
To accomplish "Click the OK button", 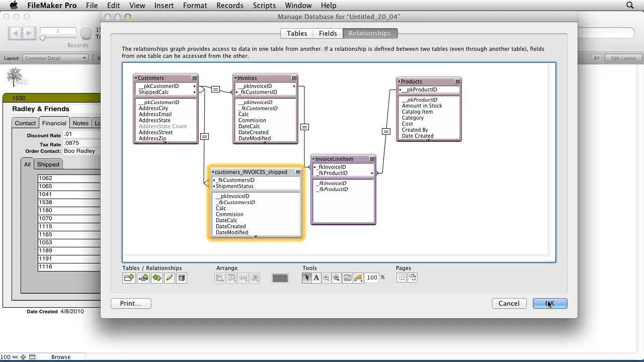I will [x=550, y=304].
